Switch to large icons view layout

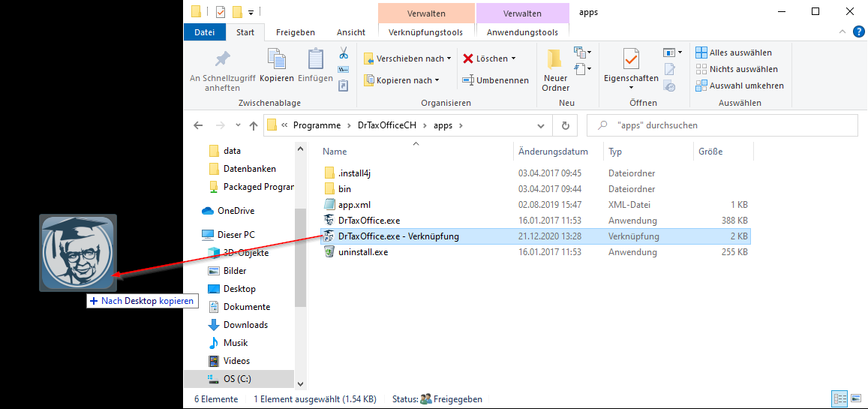pyautogui.click(x=854, y=398)
